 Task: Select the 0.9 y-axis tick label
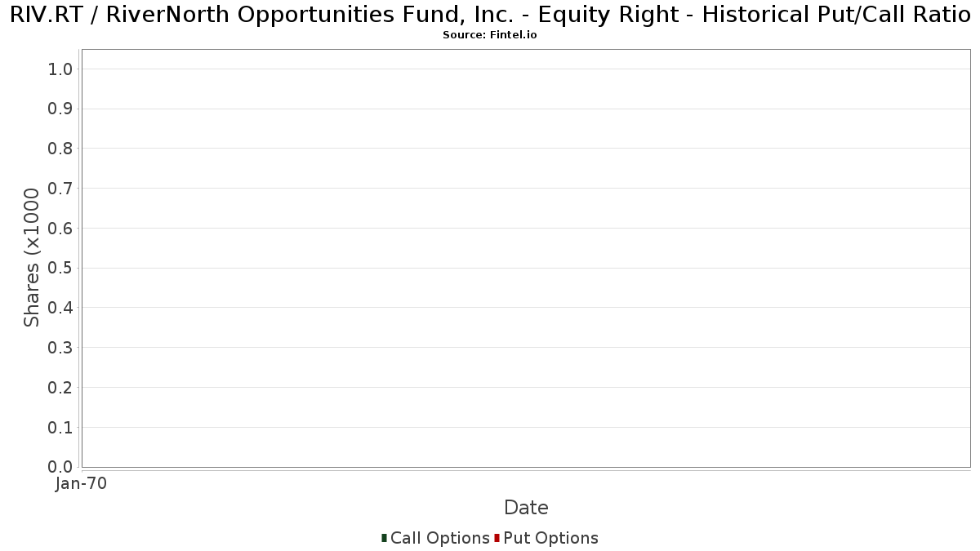[60, 109]
